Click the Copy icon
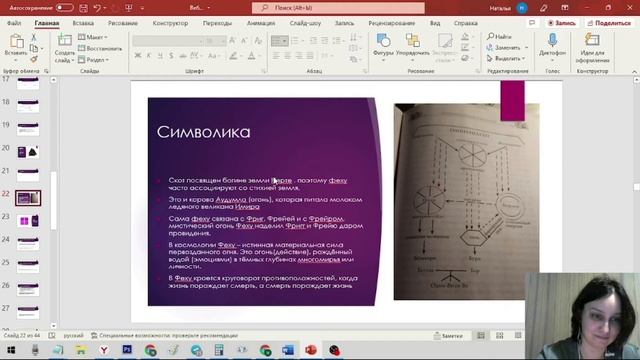This screenshot has height=360, width=640. point(34,49)
